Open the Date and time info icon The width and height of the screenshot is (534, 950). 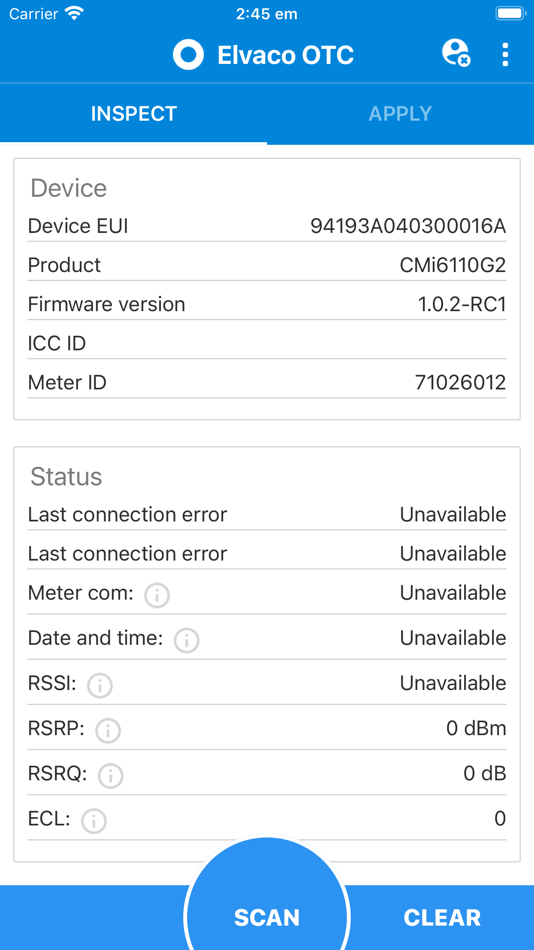(x=187, y=640)
